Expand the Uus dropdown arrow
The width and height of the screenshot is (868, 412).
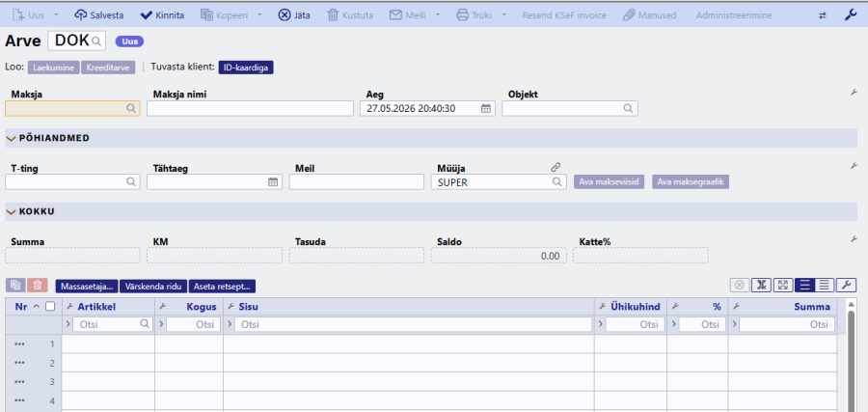[x=57, y=14]
